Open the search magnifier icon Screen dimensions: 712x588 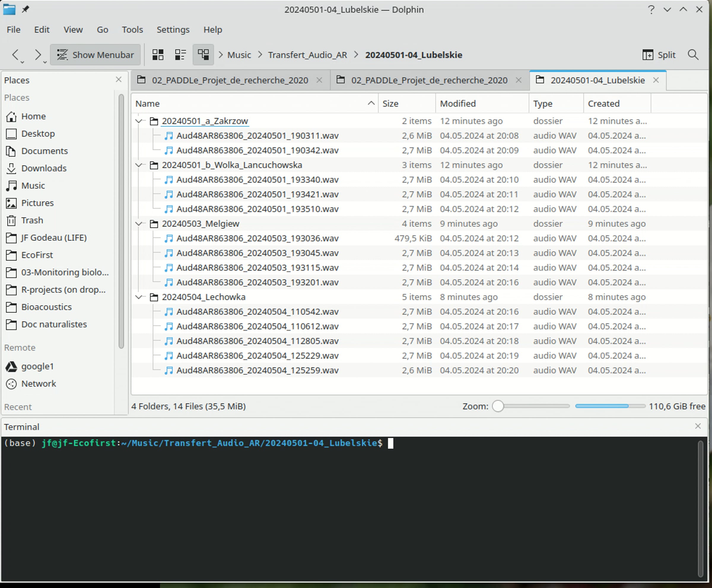[x=693, y=55]
